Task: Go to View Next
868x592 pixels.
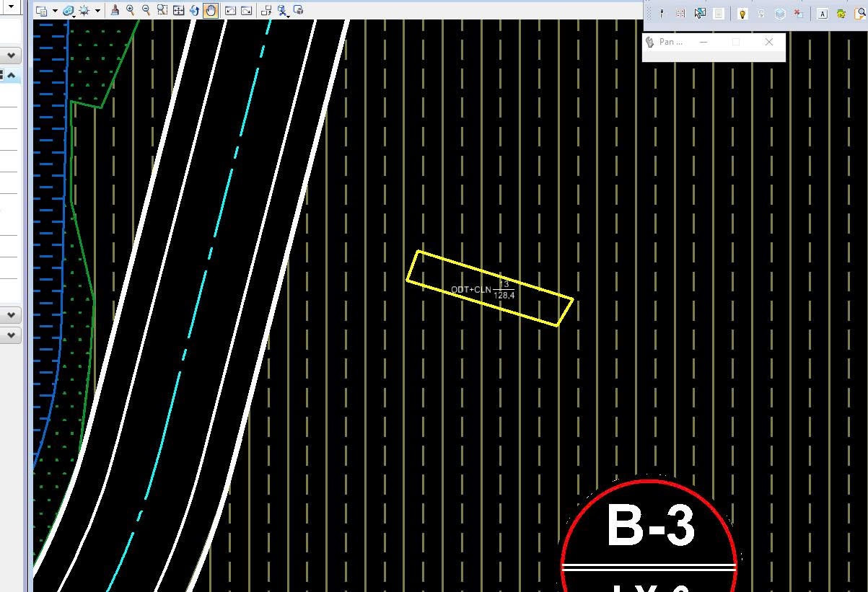Action: pyautogui.click(x=247, y=10)
